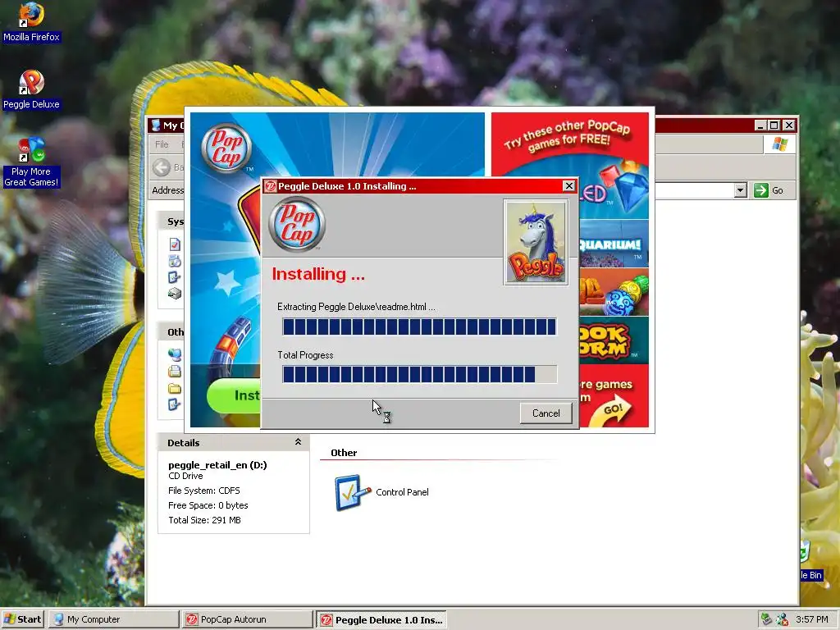Click the Go button in My Computer
This screenshot has height=630, width=840.
(769, 190)
